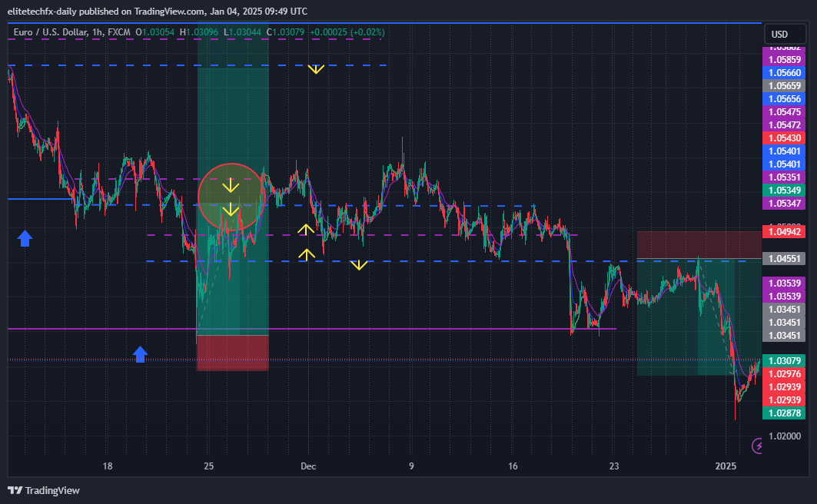817x504 pixels.
Task: Select the purple 1.05347 price label
Action: click(x=784, y=203)
